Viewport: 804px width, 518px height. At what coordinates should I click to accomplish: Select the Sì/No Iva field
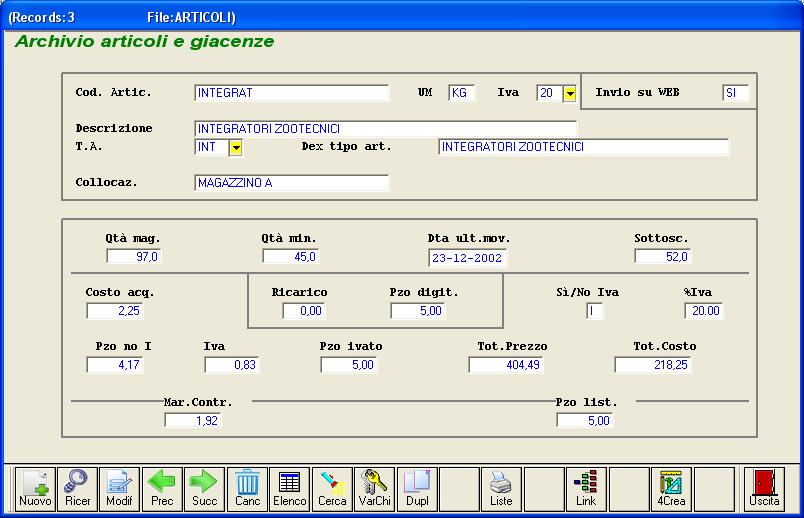pos(595,311)
